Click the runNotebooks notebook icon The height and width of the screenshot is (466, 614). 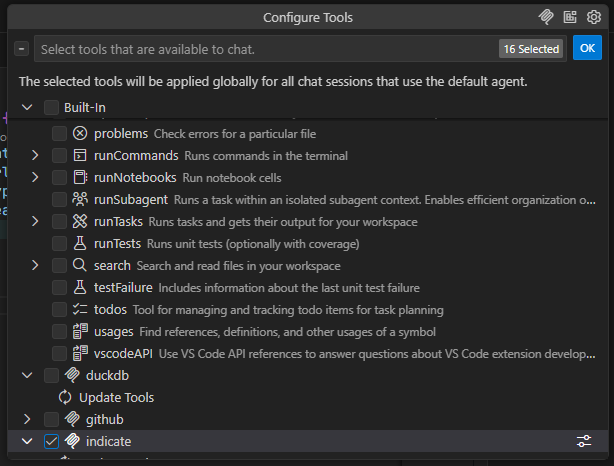80,177
